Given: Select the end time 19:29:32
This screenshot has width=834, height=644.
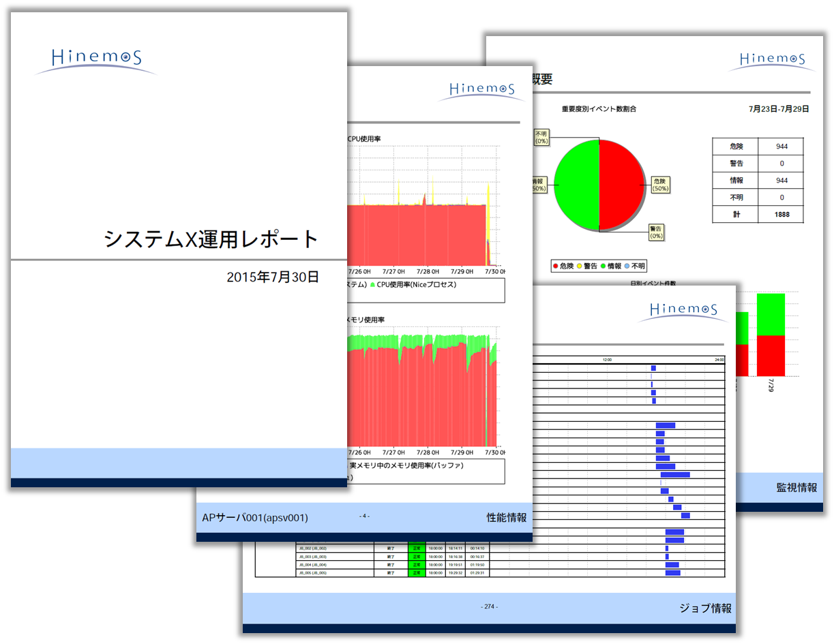Looking at the screenshot, I should (456, 572).
